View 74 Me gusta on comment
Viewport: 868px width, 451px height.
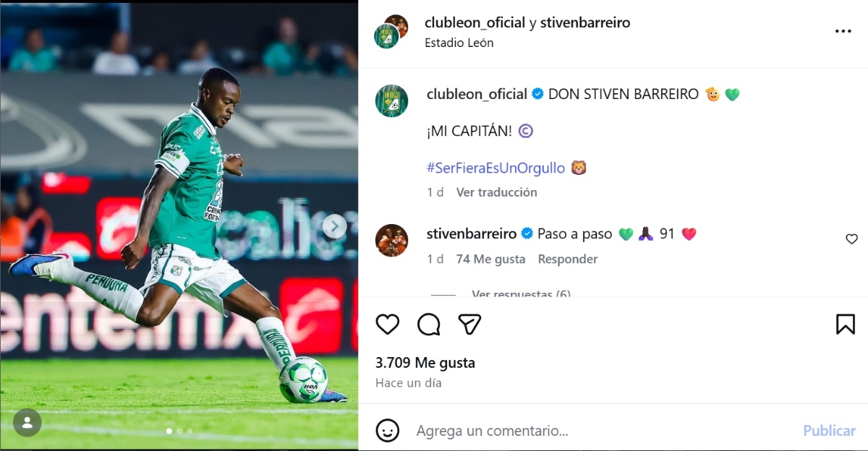[491, 259]
